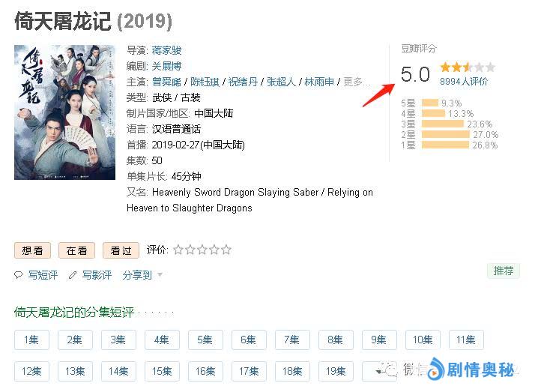
Task: Click the pencil icon beside 写影评
Action: pos(73,275)
